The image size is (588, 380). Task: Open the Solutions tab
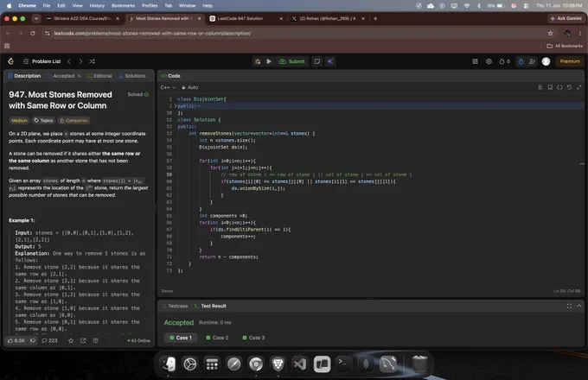[x=132, y=76]
